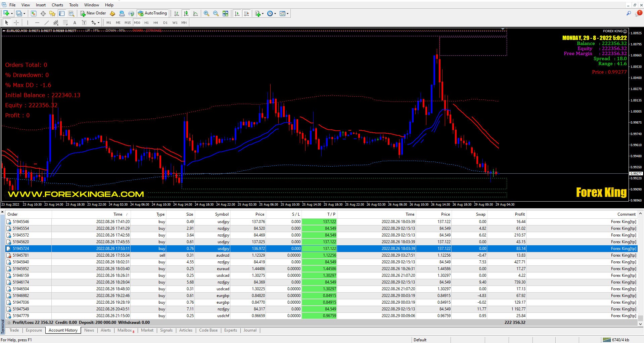Screen dimensions: 644x343
Task: Switch to the Signals tab
Action: [x=166, y=330]
